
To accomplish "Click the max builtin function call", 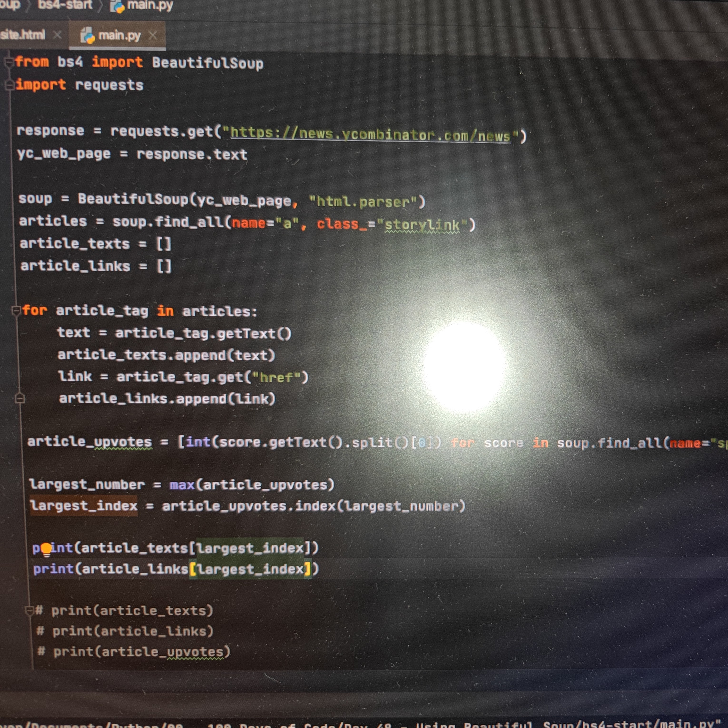I will 182,485.
